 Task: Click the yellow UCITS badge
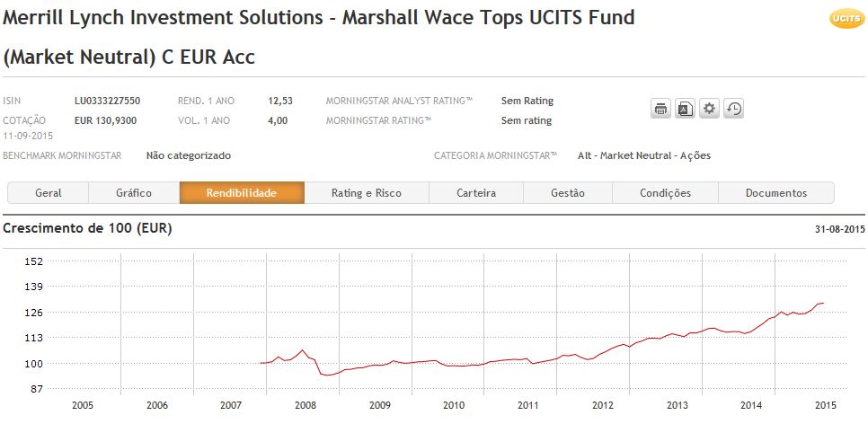click(842, 19)
